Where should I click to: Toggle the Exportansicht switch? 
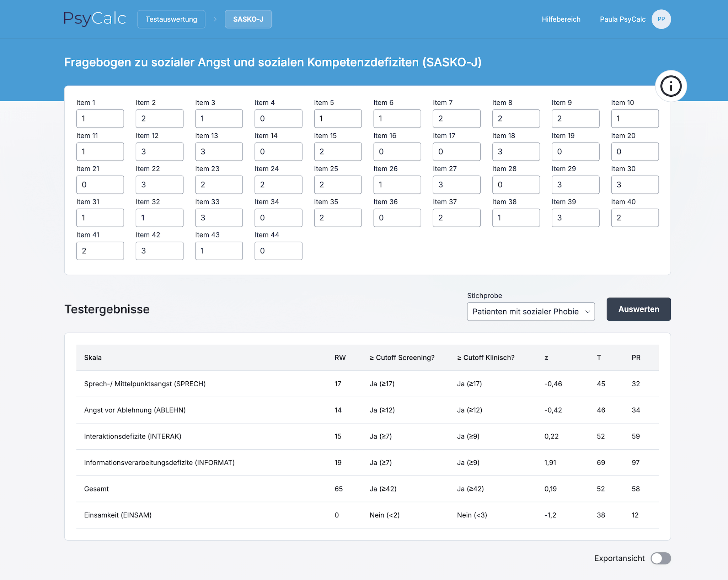660,558
